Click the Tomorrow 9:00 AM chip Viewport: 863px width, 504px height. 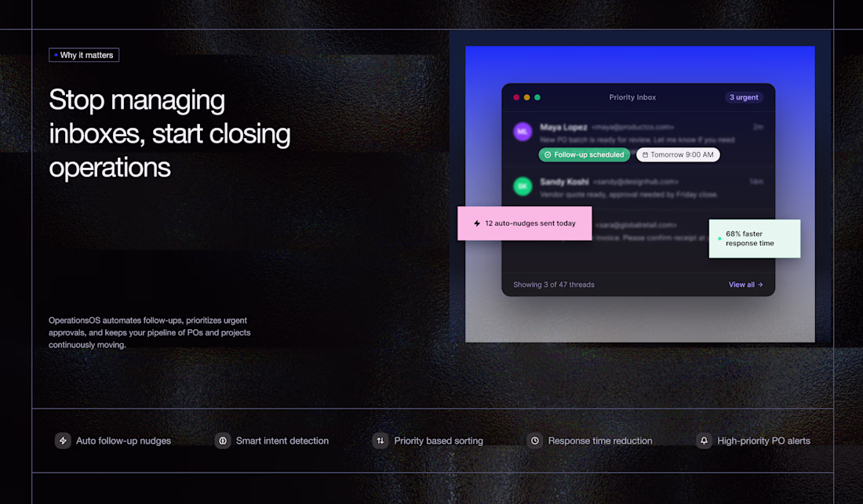click(678, 155)
